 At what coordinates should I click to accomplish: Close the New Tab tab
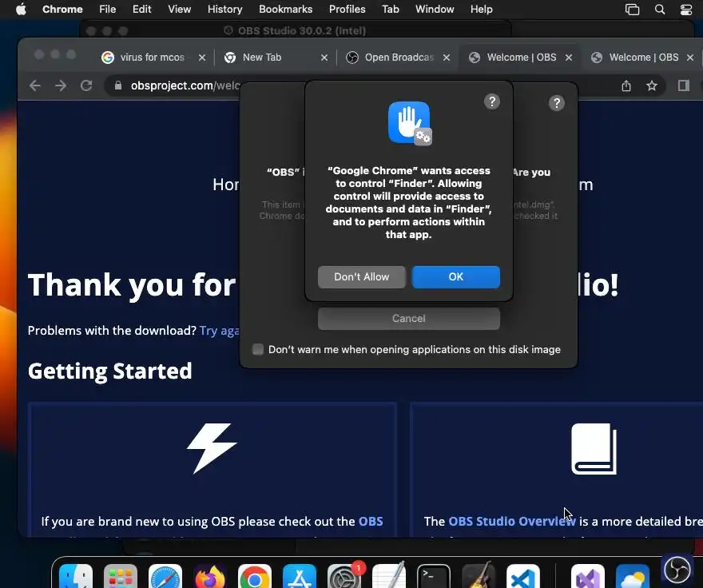tap(324, 58)
